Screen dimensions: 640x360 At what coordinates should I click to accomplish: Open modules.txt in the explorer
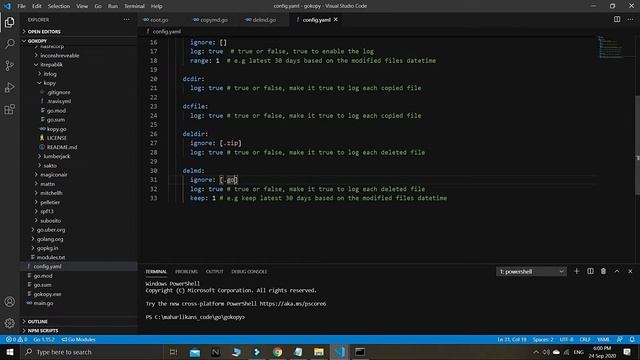tap(51, 258)
